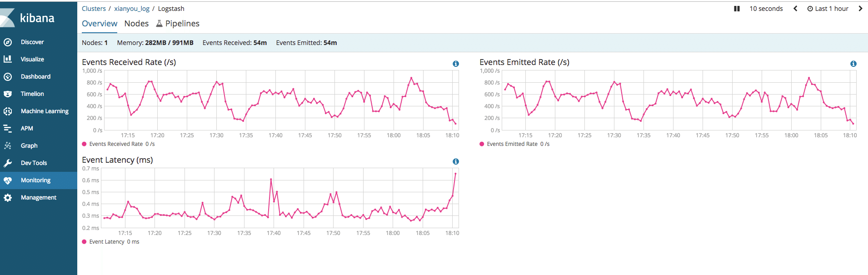The width and height of the screenshot is (868, 275).
Task: Click the Events Emitted Rate (/s) chart title
Action: coord(524,62)
